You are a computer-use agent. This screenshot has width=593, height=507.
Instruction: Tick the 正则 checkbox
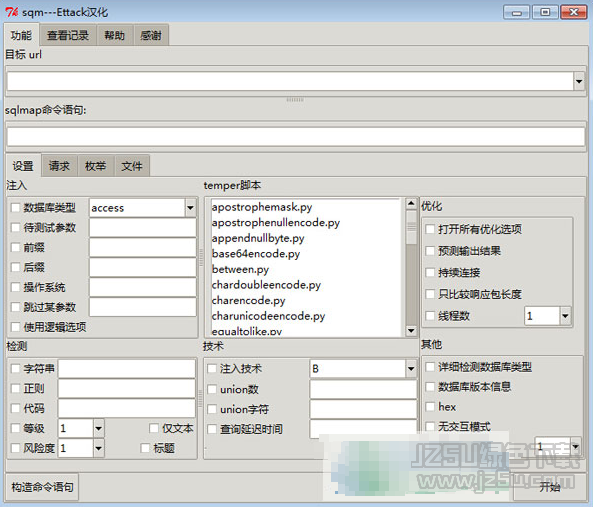[16, 388]
